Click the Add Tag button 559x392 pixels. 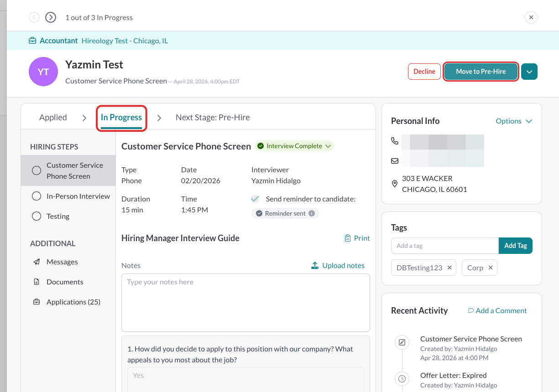[x=516, y=246]
